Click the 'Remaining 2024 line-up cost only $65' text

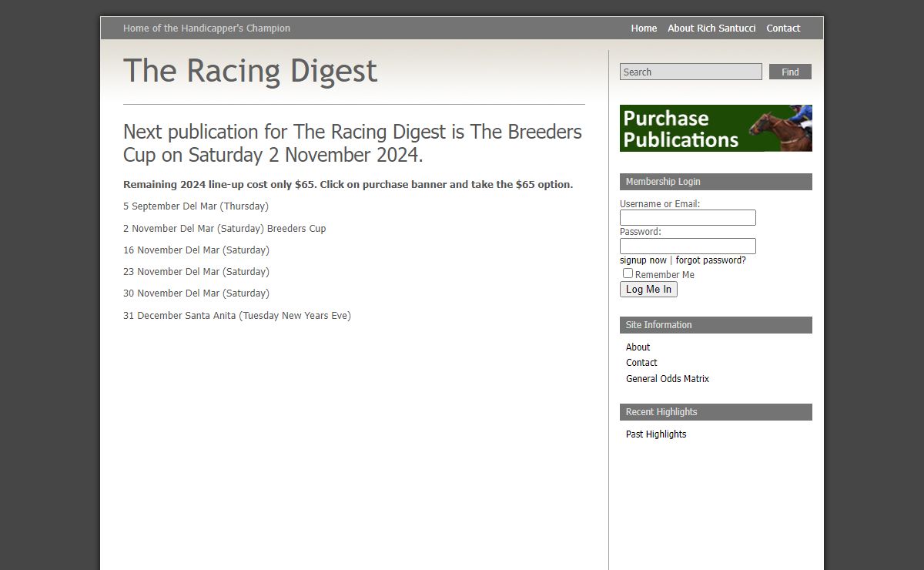point(348,185)
